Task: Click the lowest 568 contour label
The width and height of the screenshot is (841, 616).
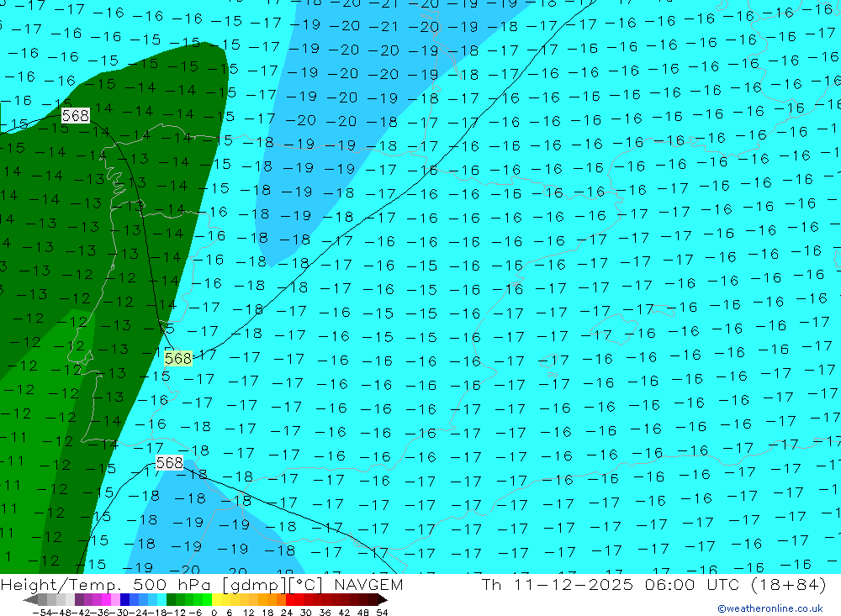Action: (x=169, y=463)
